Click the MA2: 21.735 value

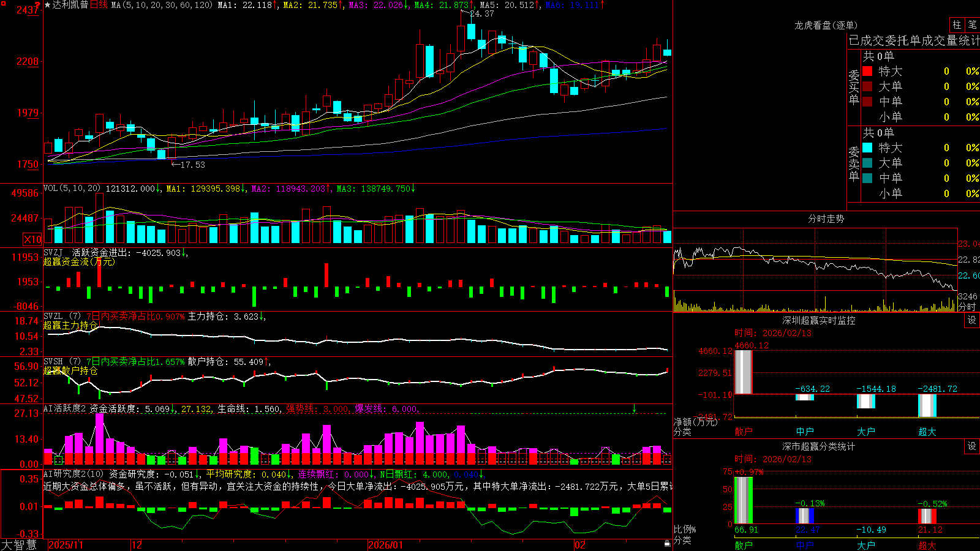pyautogui.click(x=311, y=5)
